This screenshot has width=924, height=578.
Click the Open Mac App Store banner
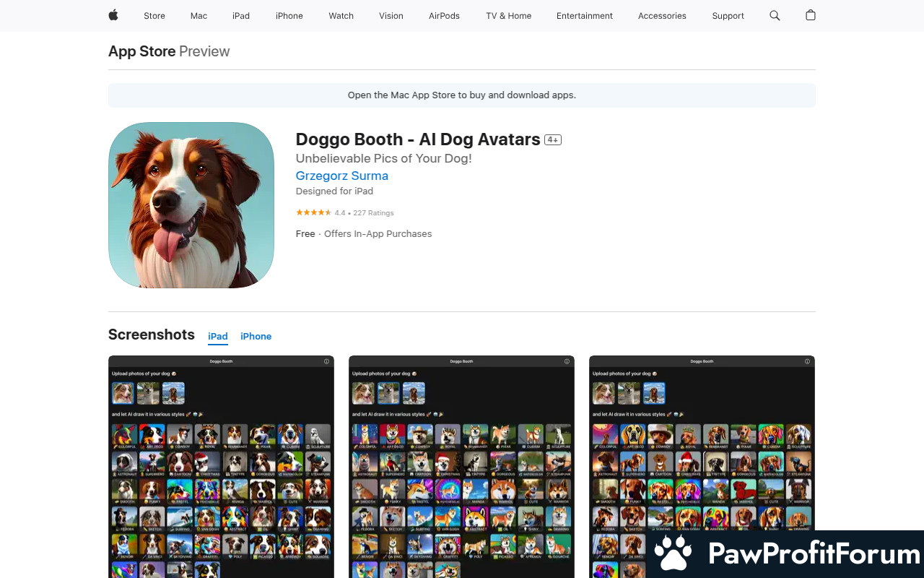[x=462, y=95]
